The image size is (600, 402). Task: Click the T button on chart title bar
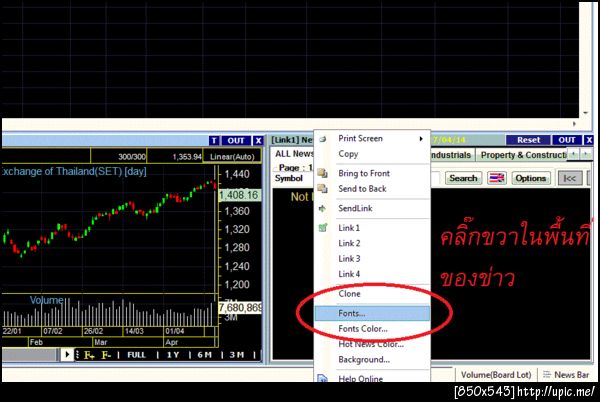[x=214, y=140]
